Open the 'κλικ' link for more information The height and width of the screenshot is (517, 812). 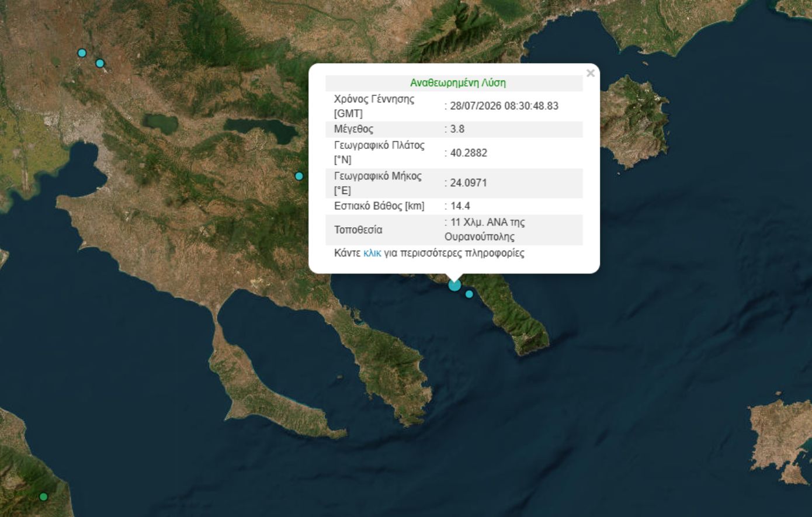[x=372, y=253]
